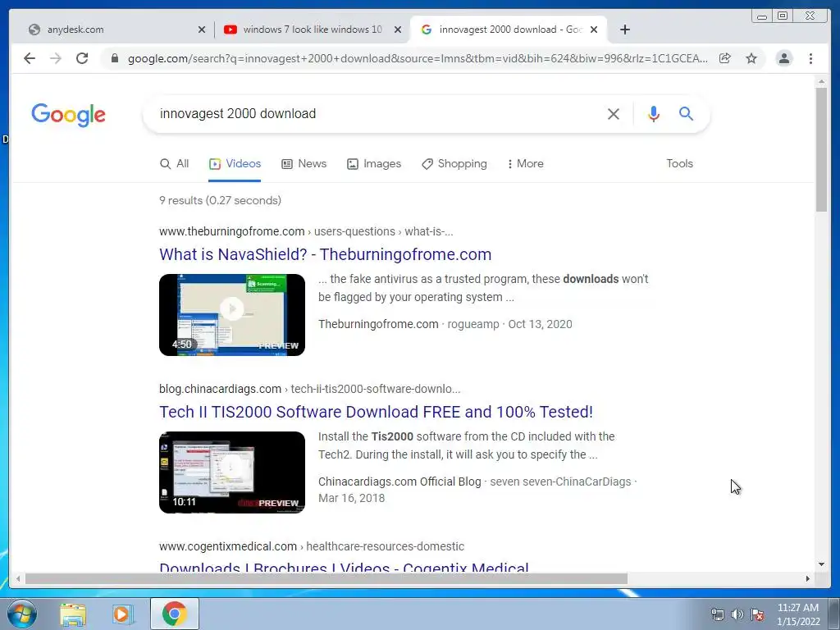Click the horizontal scrollbar thumb

coord(326,578)
